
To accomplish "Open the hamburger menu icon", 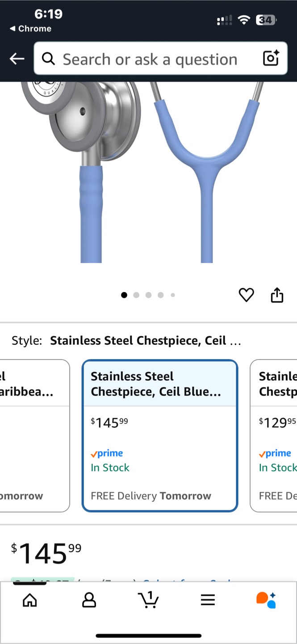I will pyautogui.click(x=208, y=600).
